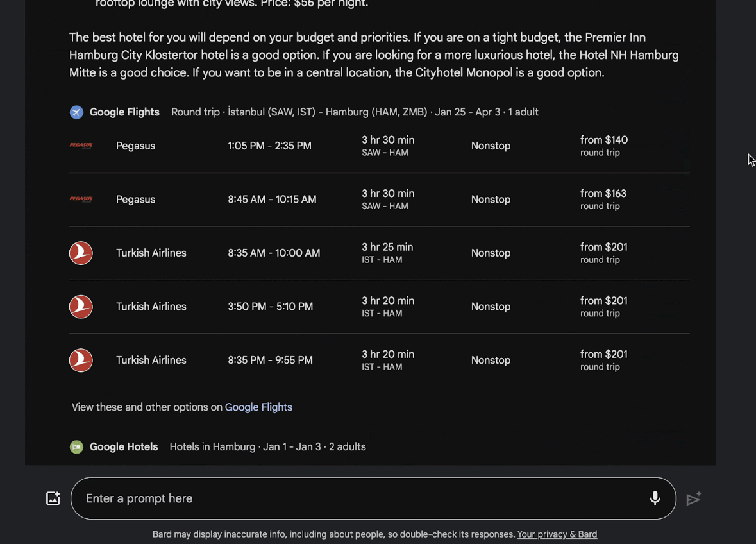The height and width of the screenshot is (544, 756).
Task: Click the Google Hotels bed icon
Action: click(x=76, y=447)
